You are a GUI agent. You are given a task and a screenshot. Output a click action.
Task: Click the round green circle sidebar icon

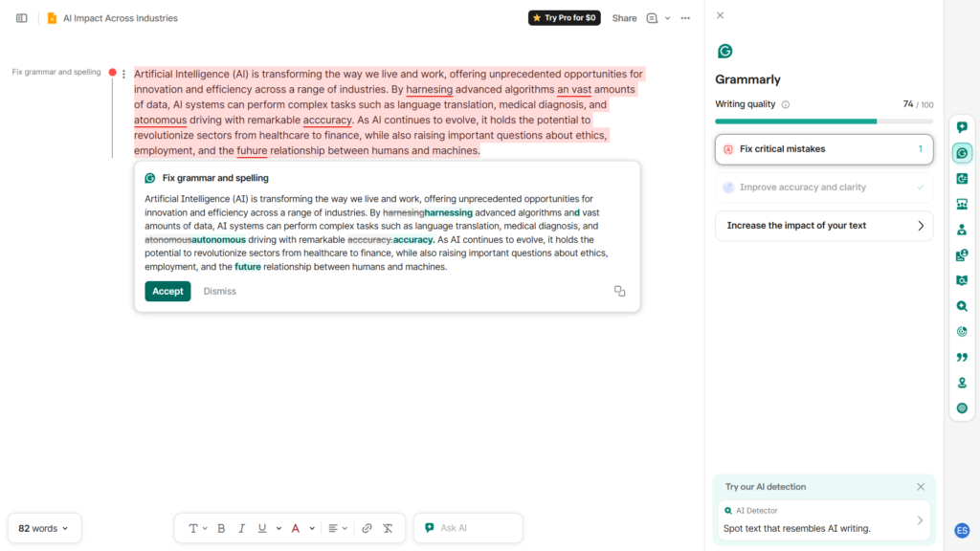[962, 408]
